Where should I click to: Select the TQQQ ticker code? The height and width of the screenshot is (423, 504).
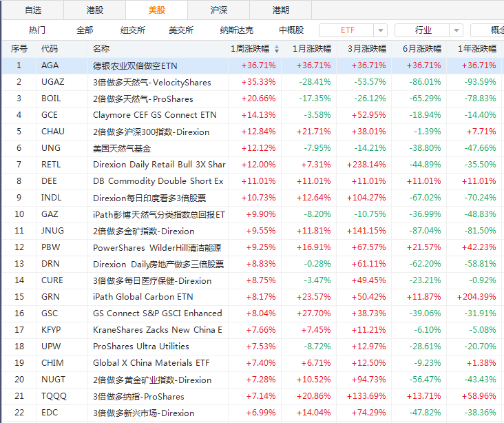coord(54,396)
